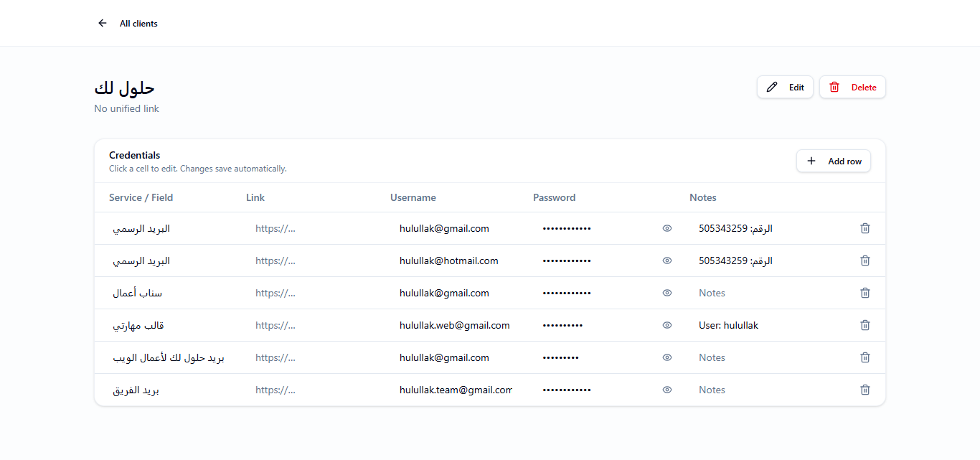Edit username in the سناب أعمال row
This screenshot has height=460, width=980.
coord(456,293)
